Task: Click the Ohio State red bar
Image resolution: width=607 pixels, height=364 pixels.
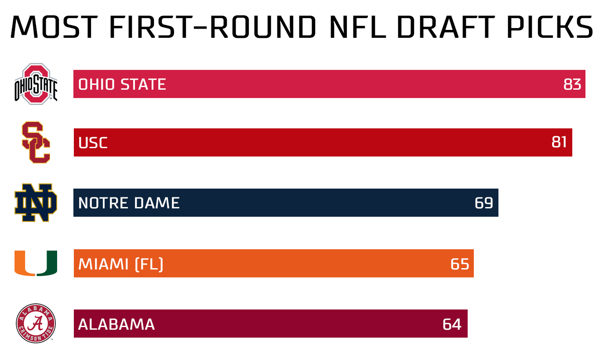Action: [x=329, y=84]
